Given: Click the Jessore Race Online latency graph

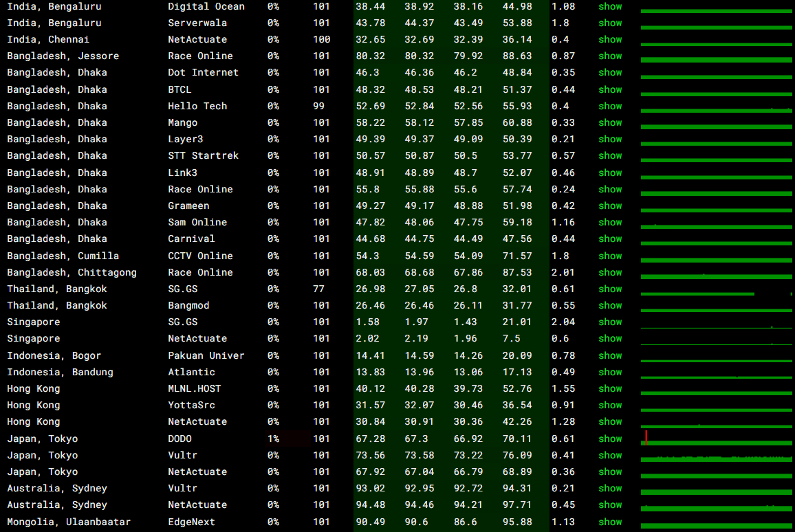Looking at the screenshot, I should pos(717,56).
